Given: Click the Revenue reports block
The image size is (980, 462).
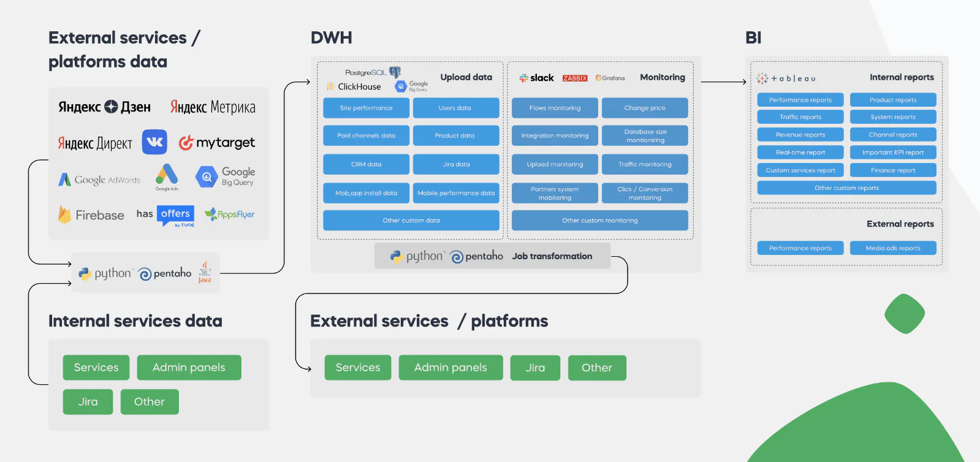Looking at the screenshot, I should point(800,135).
